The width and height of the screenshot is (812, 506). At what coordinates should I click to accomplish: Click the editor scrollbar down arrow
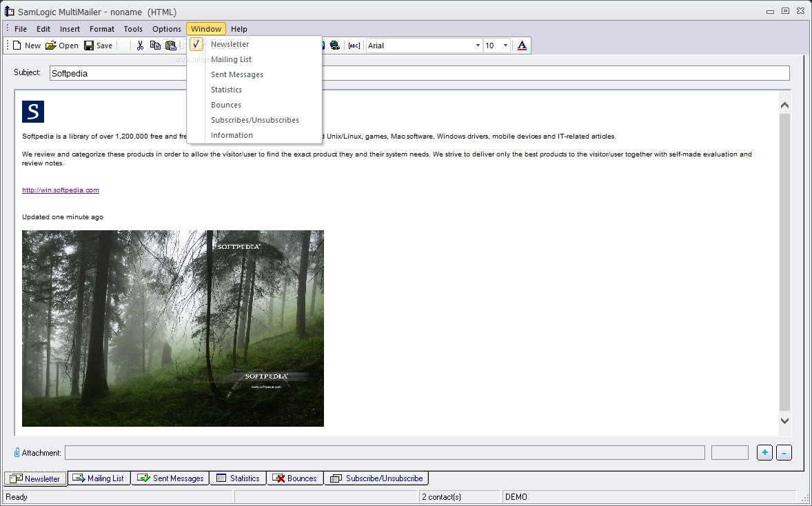pyautogui.click(x=784, y=421)
